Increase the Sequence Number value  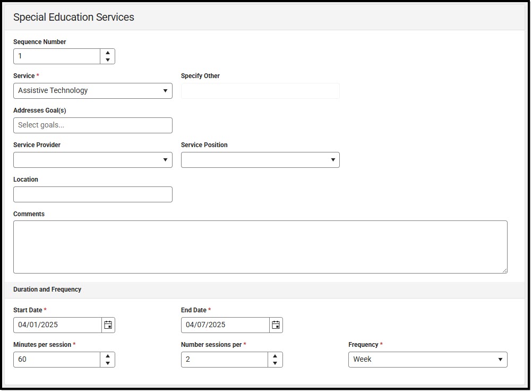point(108,53)
